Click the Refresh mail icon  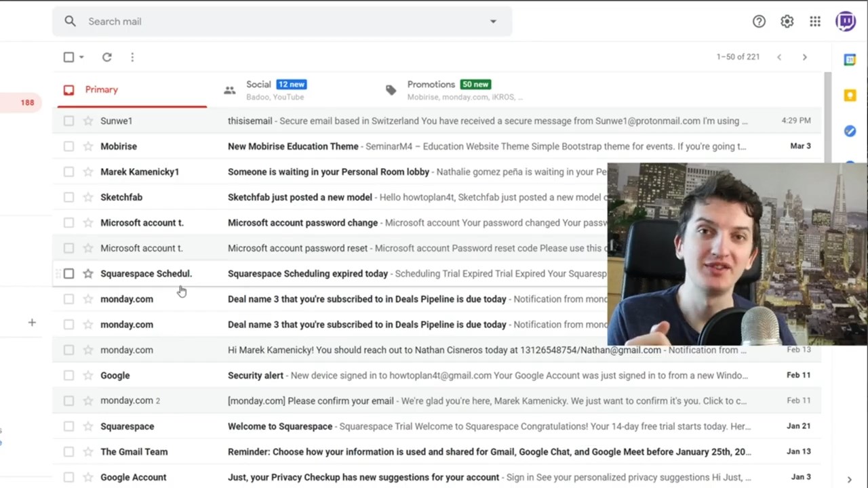coord(106,58)
